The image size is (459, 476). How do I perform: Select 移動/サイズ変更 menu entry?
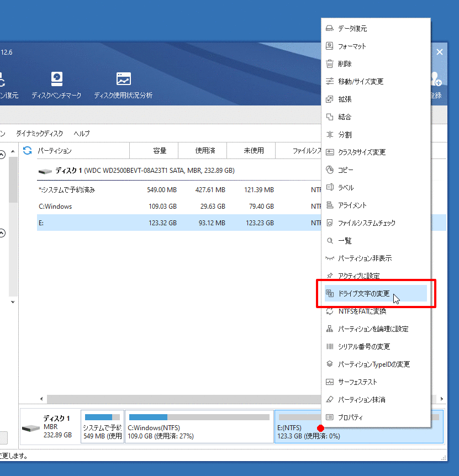[360, 82]
